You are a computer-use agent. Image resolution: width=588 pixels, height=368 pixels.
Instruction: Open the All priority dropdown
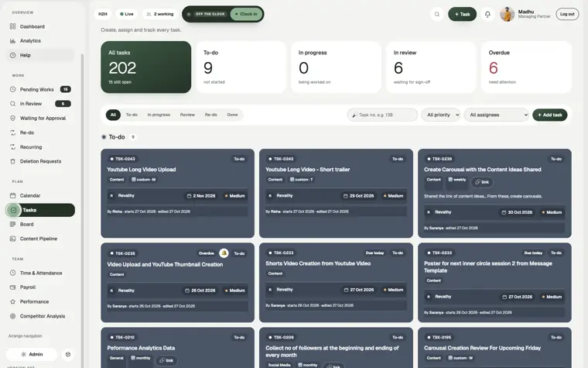pyautogui.click(x=441, y=115)
